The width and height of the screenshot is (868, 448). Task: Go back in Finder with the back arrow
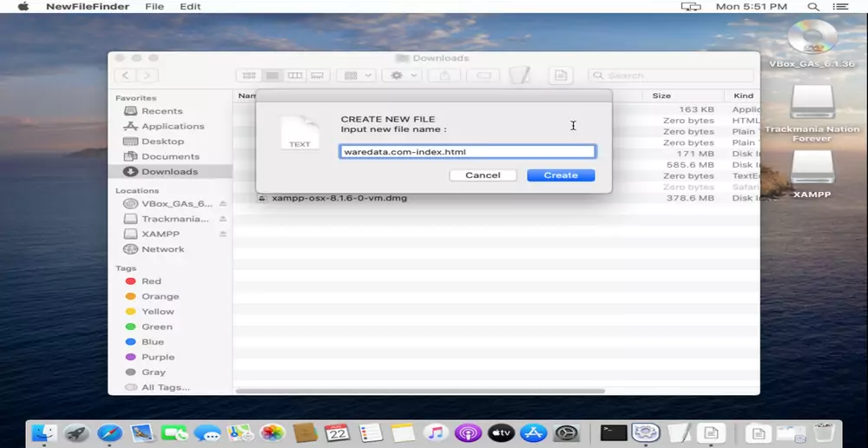126,76
